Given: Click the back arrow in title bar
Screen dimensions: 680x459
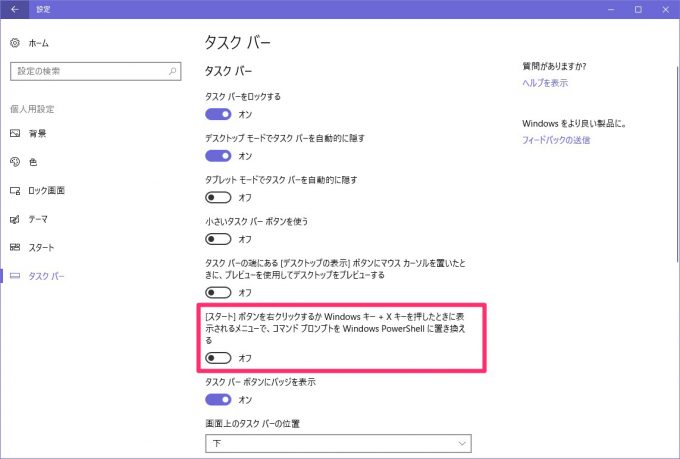Looking at the screenshot, I should pos(15,9).
